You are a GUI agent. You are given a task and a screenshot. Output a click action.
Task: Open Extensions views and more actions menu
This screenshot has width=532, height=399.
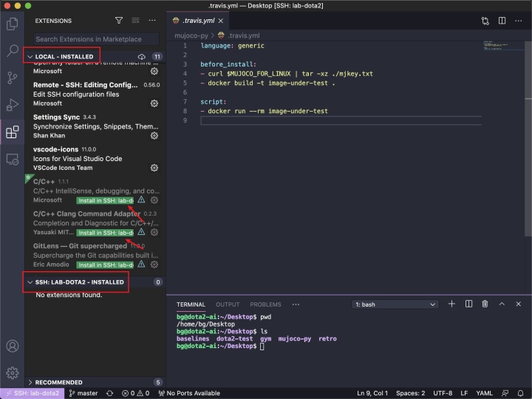tap(152, 21)
